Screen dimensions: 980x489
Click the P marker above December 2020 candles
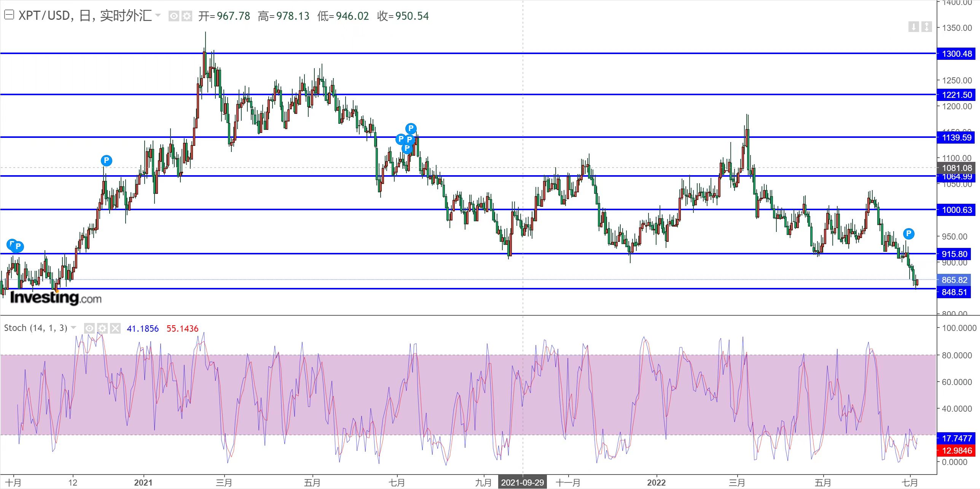107,160
